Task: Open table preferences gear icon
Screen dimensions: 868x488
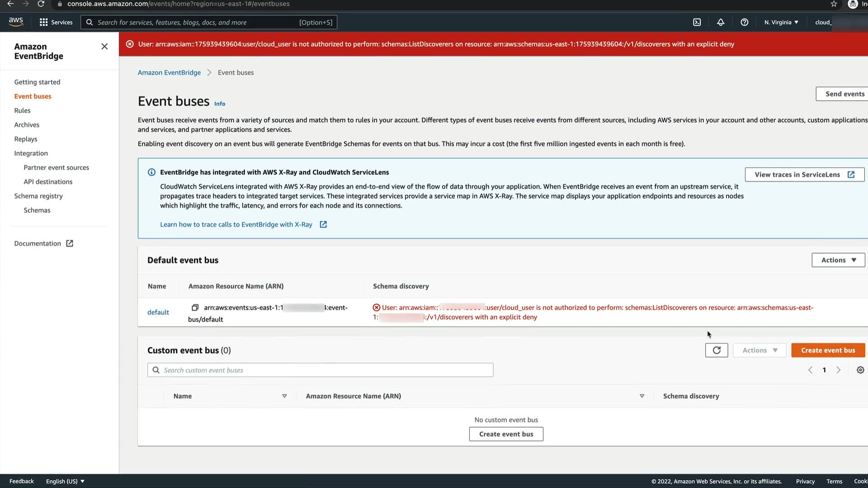Action: [860, 370]
